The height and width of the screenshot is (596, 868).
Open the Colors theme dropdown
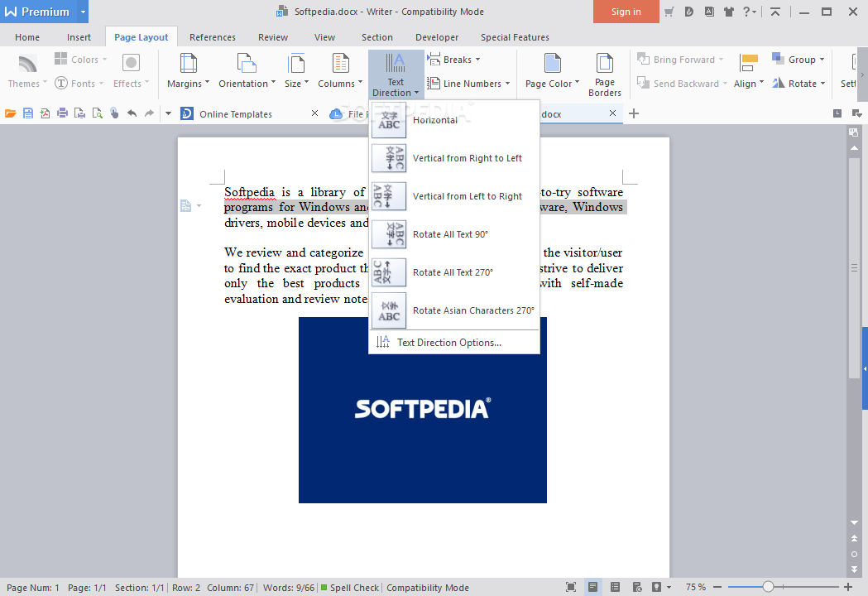(x=81, y=60)
